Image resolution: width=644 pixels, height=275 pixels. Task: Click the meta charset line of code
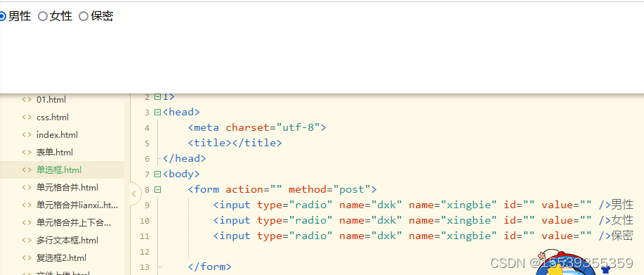[257, 127]
